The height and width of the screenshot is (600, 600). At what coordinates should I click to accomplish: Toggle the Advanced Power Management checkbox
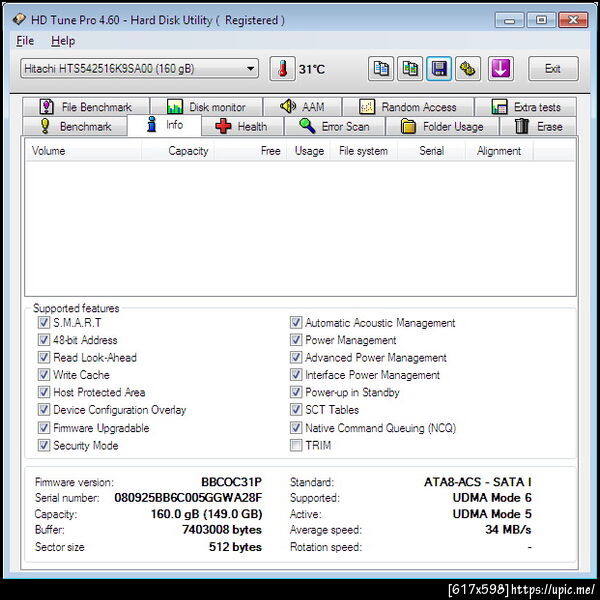pos(296,357)
